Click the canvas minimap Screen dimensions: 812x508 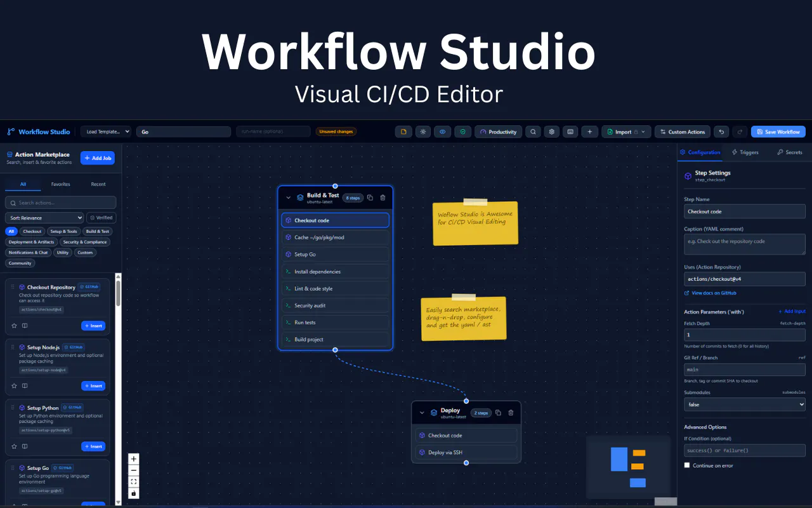pyautogui.click(x=628, y=467)
